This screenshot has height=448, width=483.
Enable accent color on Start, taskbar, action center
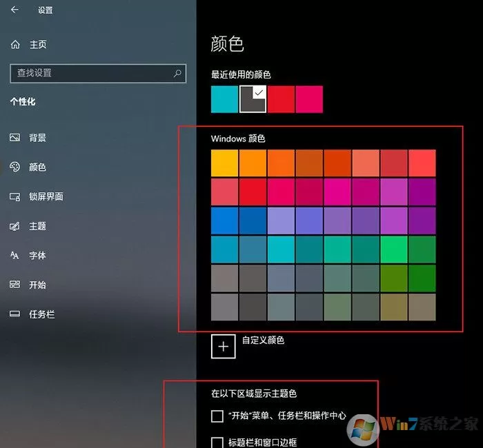click(217, 416)
